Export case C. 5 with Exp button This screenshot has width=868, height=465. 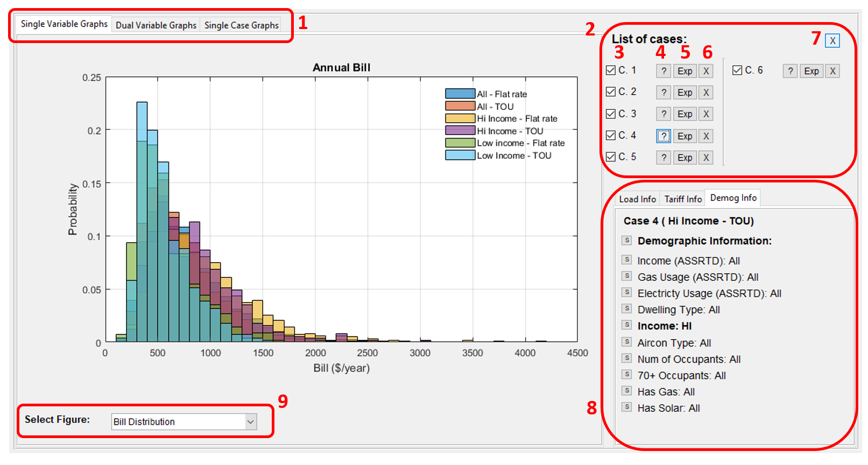coord(685,158)
